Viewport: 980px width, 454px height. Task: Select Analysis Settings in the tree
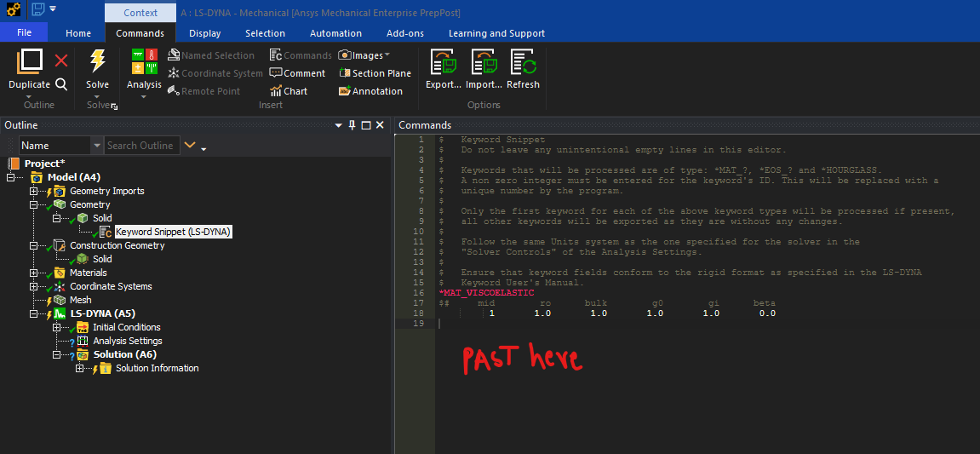128,341
